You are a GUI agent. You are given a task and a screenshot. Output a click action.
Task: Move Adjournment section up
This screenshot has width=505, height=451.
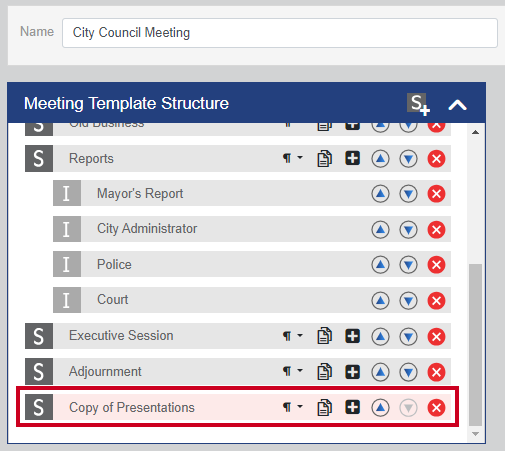pyautogui.click(x=380, y=372)
